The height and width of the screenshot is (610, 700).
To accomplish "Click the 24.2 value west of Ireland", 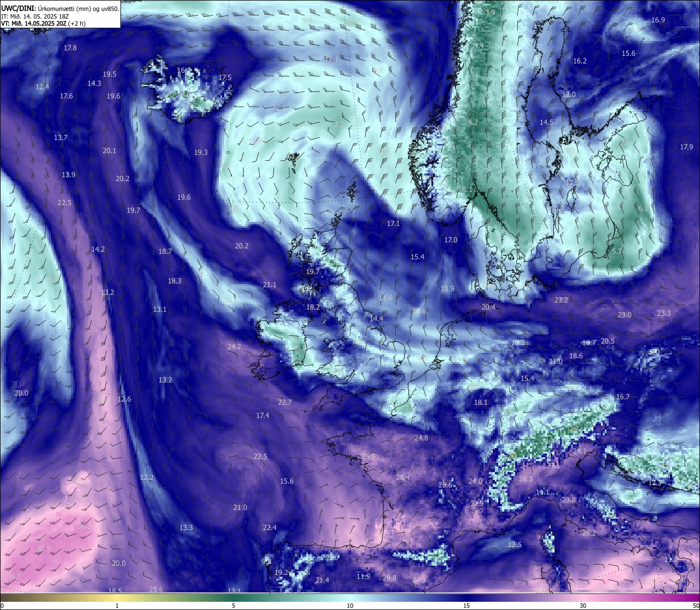I will [234, 347].
